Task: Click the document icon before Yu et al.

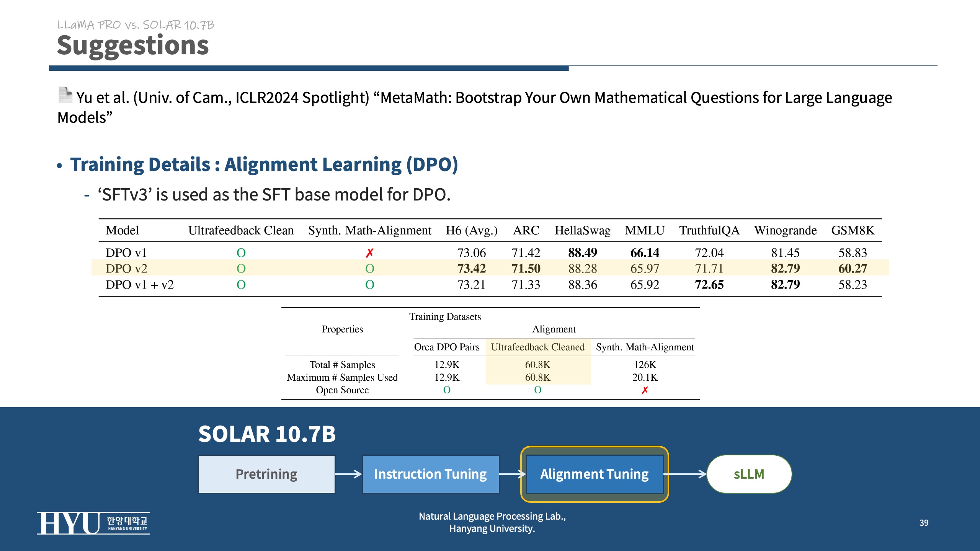Action: 65,95
